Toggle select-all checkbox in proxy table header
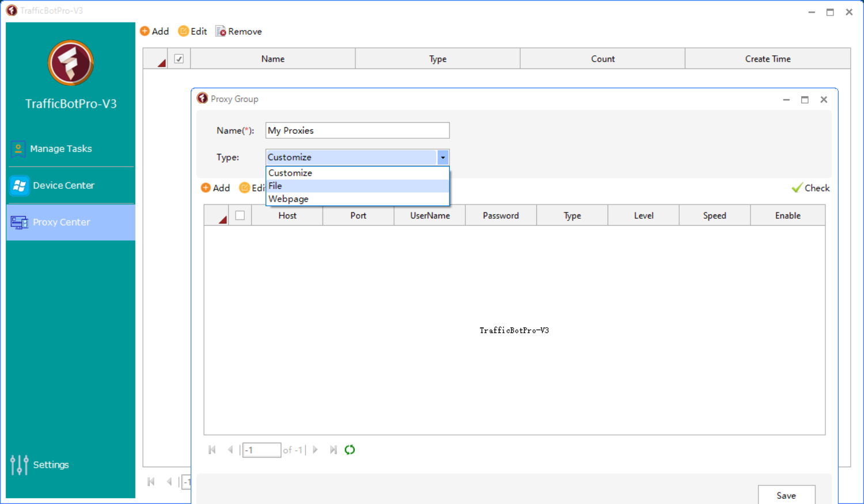The height and width of the screenshot is (504, 864). (240, 215)
